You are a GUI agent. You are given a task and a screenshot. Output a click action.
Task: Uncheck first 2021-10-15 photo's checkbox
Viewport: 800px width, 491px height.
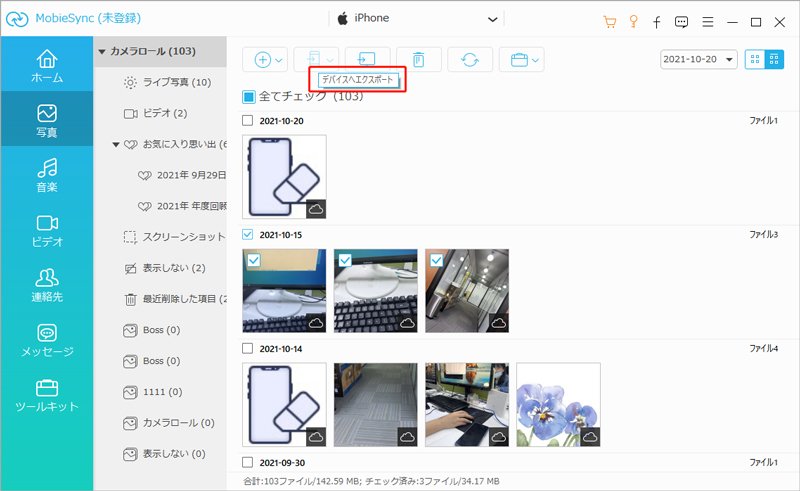point(254,260)
